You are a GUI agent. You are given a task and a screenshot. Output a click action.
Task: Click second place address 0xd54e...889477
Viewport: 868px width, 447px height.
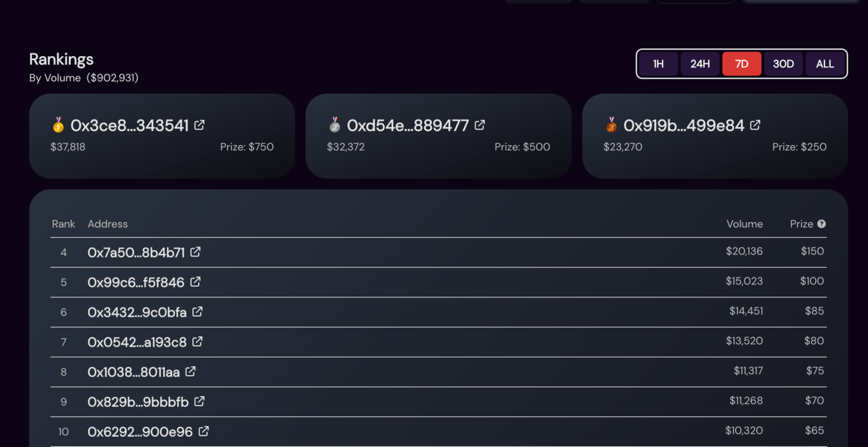coord(407,126)
